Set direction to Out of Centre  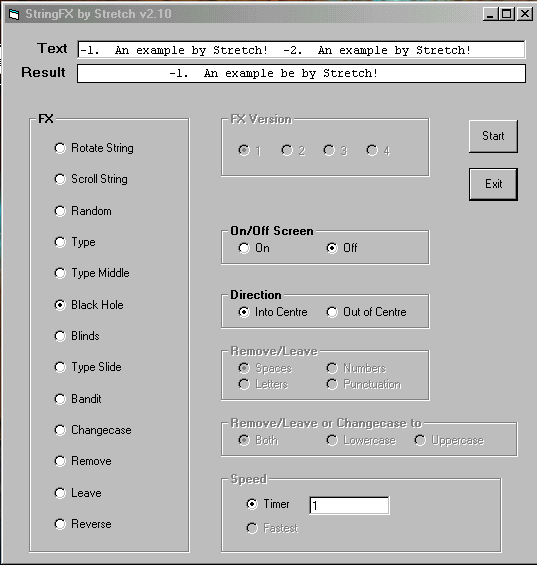(x=367, y=312)
